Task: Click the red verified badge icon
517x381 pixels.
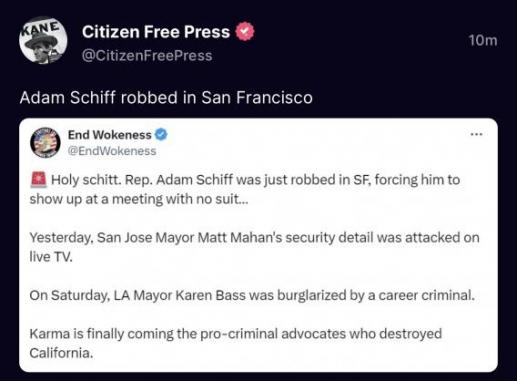Action: pyautogui.click(x=245, y=31)
